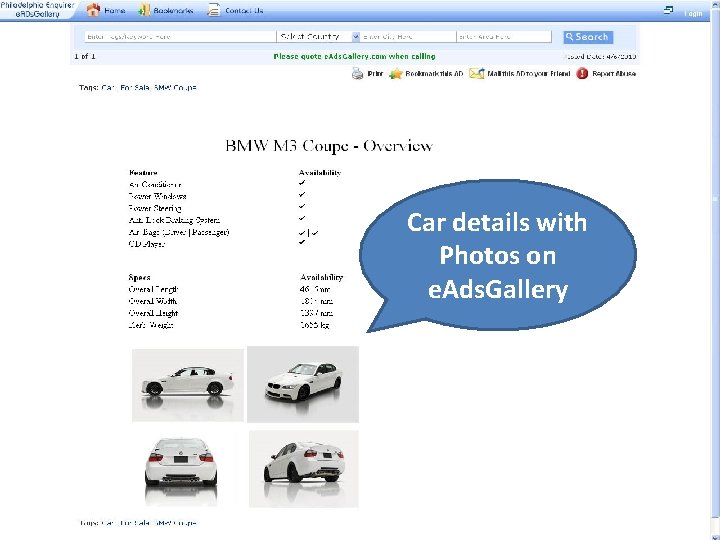Click the Kerb Weight spec label
The height and width of the screenshot is (540, 720).
pos(151,325)
